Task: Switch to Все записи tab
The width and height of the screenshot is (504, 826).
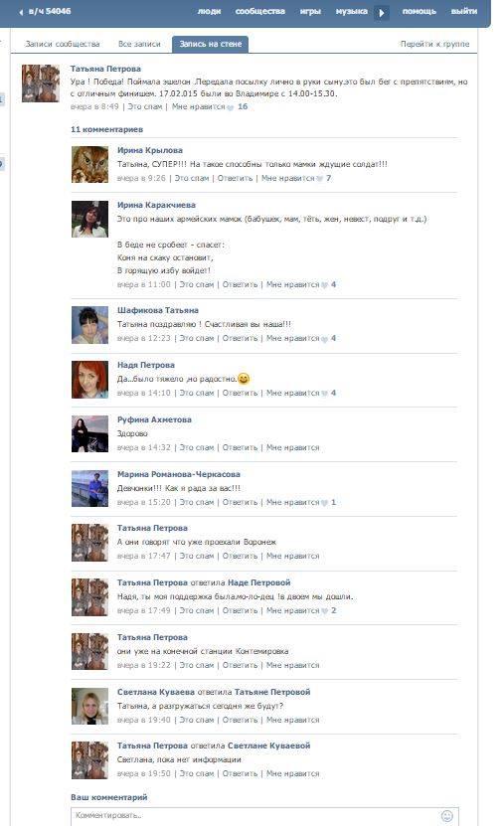Action: [139, 44]
